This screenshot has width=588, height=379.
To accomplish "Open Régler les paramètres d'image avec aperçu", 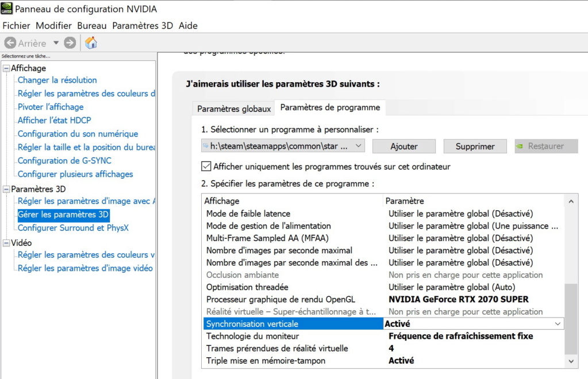I will (x=86, y=202).
